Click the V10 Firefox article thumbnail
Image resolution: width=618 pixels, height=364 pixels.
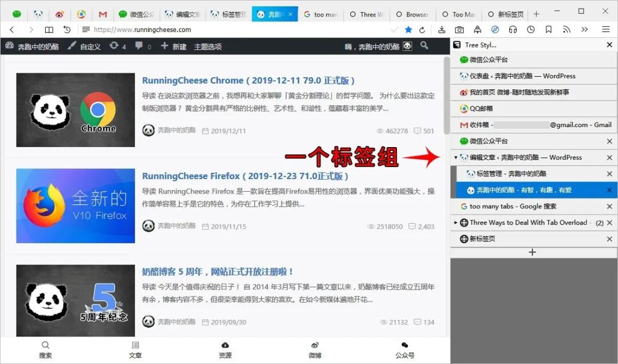click(x=76, y=206)
